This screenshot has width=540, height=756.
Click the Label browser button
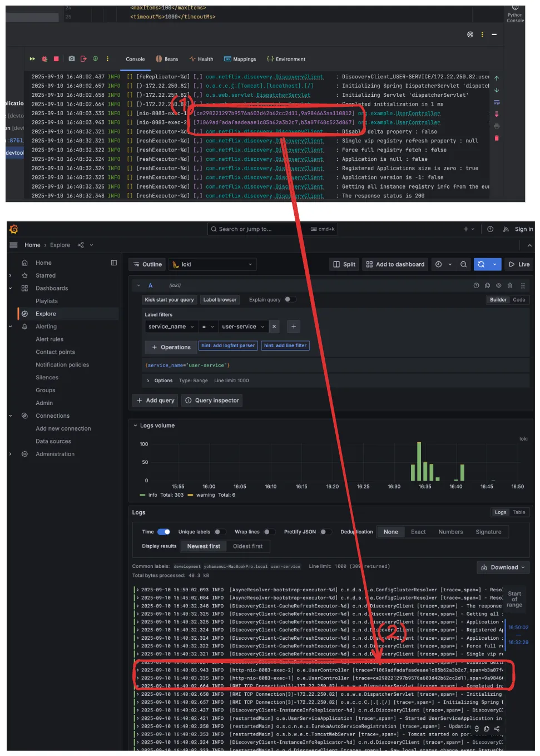click(x=220, y=300)
